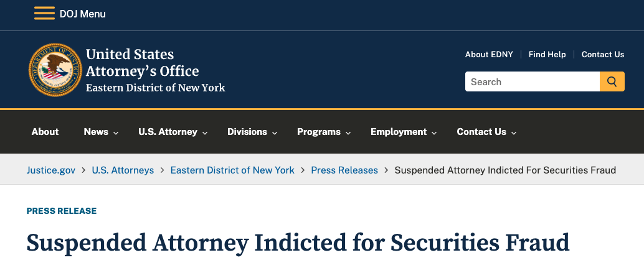
Task: Expand the U.S. Attorney dropdown
Action: coord(173,132)
